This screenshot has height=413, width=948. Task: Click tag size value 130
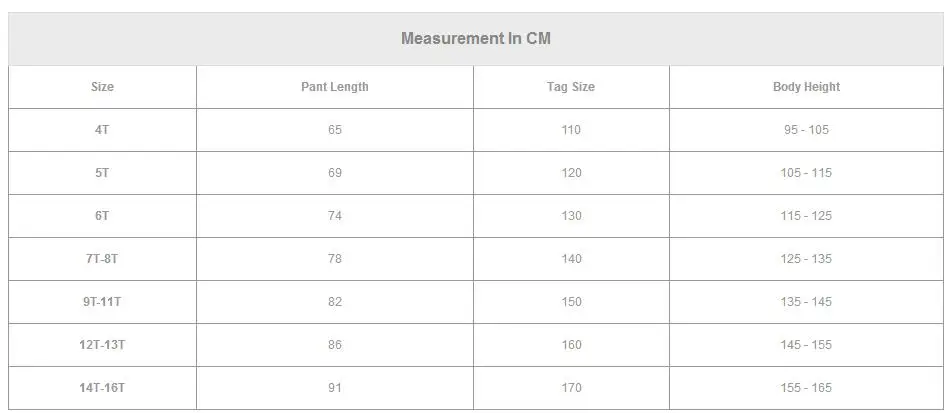(571, 215)
